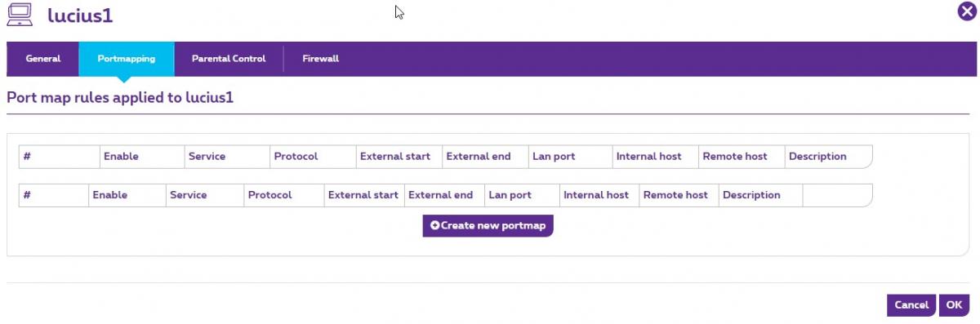The image size is (980, 324).
Task: Click the Description header in the second table
Action: [751, 195]
